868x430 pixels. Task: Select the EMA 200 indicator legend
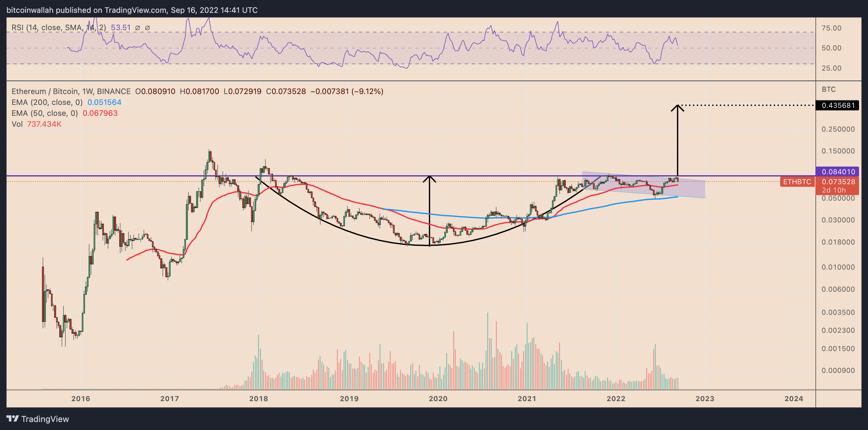click(x=47, y=102)
